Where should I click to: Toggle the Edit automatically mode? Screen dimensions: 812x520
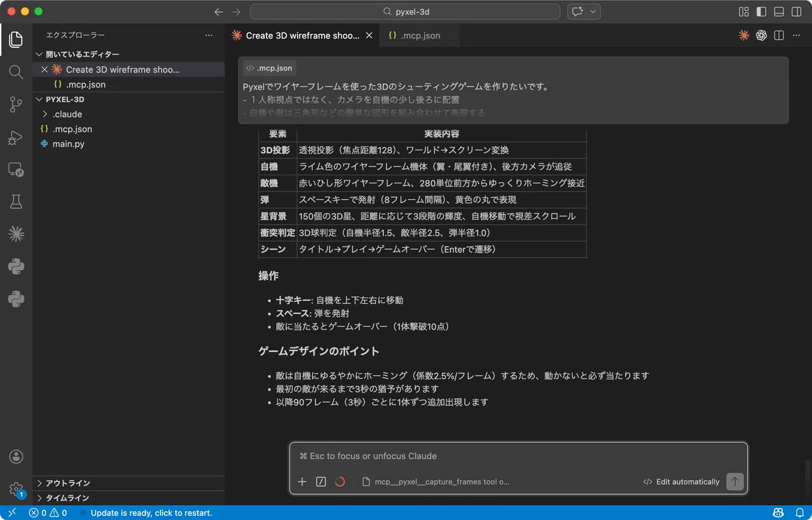click(681, 481)
